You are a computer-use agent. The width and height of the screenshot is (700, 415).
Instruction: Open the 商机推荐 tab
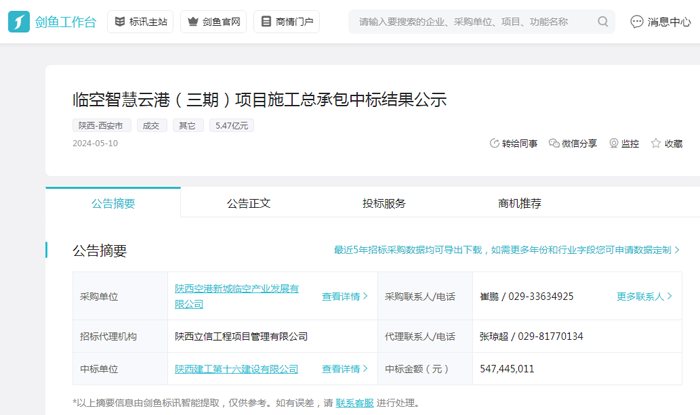click(x=519, y=203)
